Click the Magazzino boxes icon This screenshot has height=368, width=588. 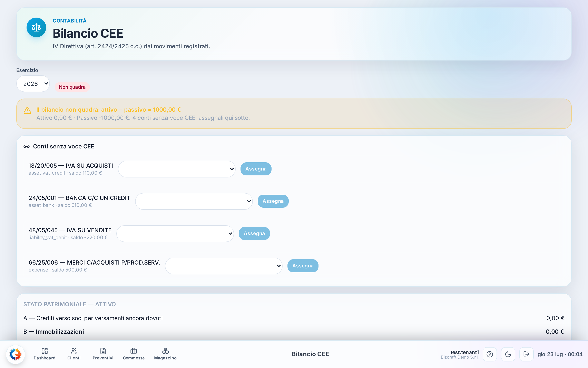click(165, 351)
